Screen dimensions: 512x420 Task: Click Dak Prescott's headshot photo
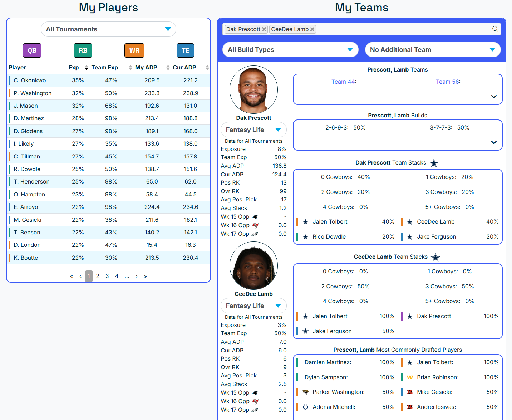(x=253, y=90)
